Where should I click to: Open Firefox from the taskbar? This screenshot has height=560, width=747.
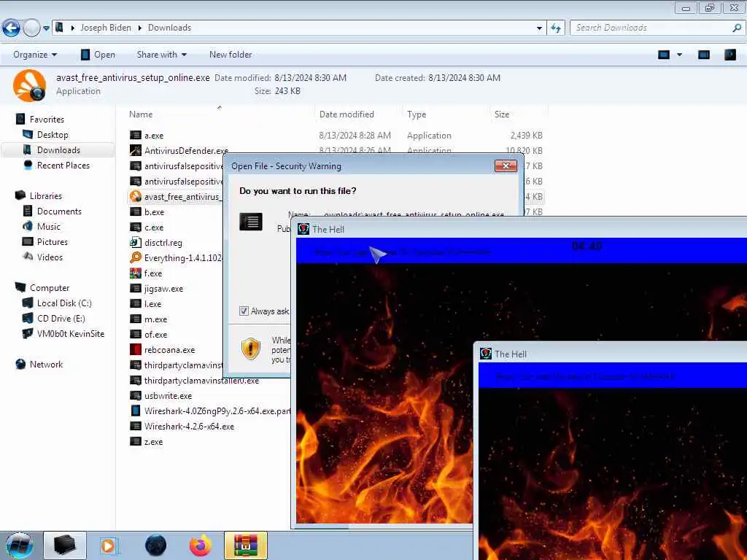point(201,545)
